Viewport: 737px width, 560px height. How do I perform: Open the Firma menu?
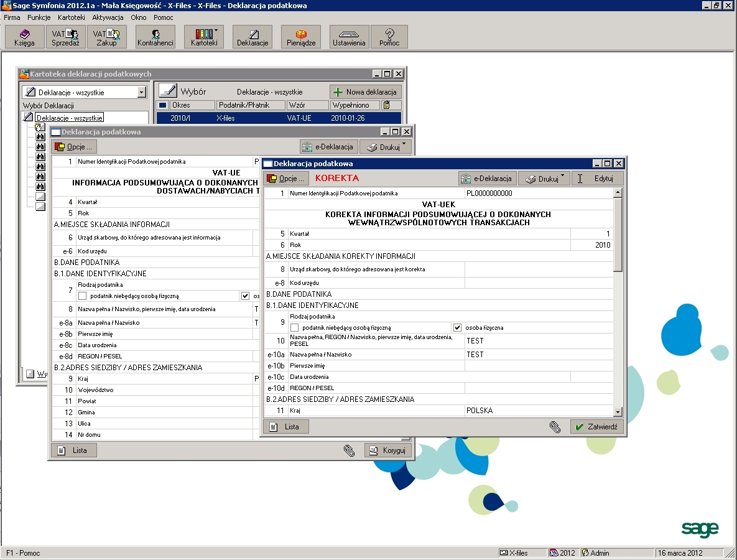point(12,17)
